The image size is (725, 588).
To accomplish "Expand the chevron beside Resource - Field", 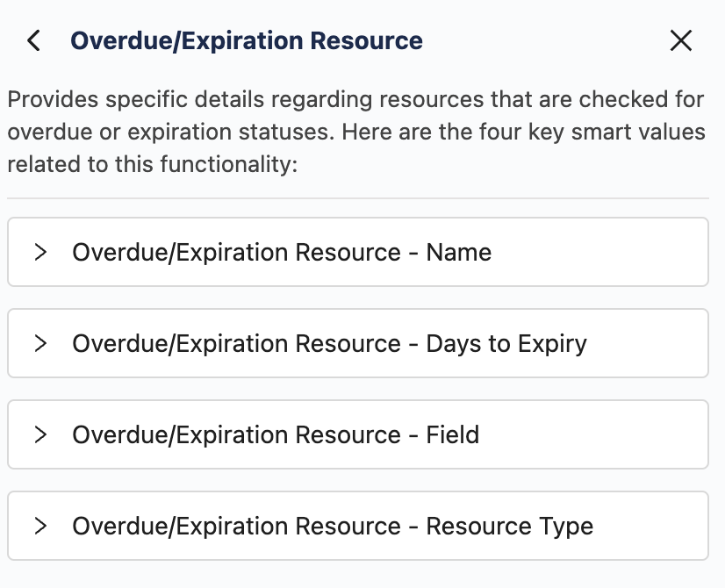I will 39,434.
